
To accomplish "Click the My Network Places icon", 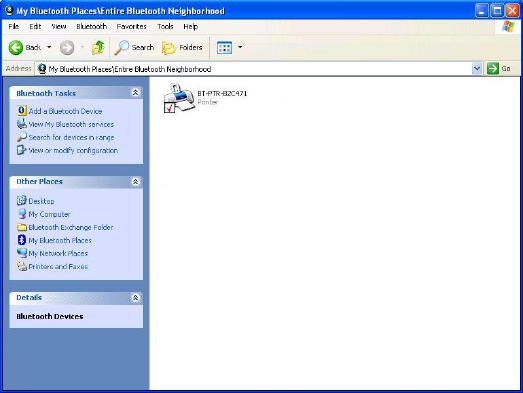I will (x=22, y=253).
